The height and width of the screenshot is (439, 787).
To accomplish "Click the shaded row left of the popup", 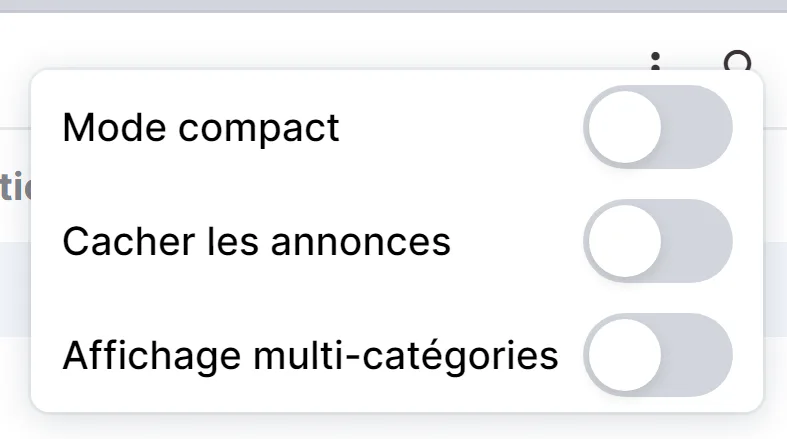I will pos(15,289).
